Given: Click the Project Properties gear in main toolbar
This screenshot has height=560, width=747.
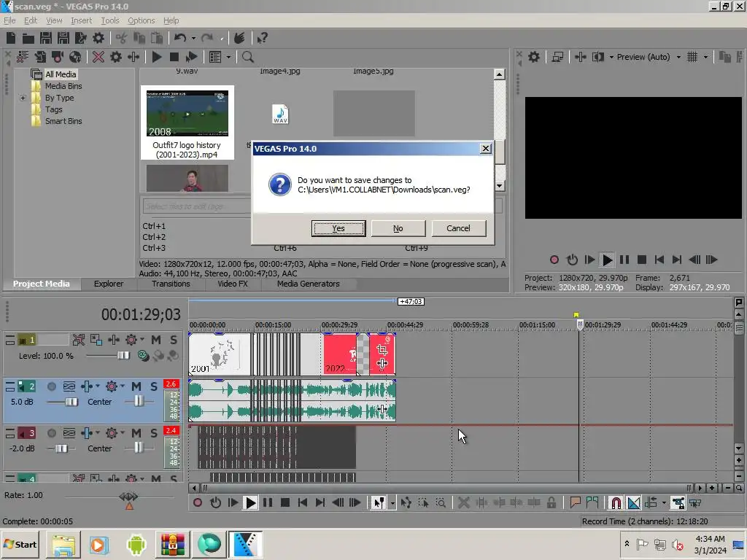Looking at the screenshot, I should point(98,38).
